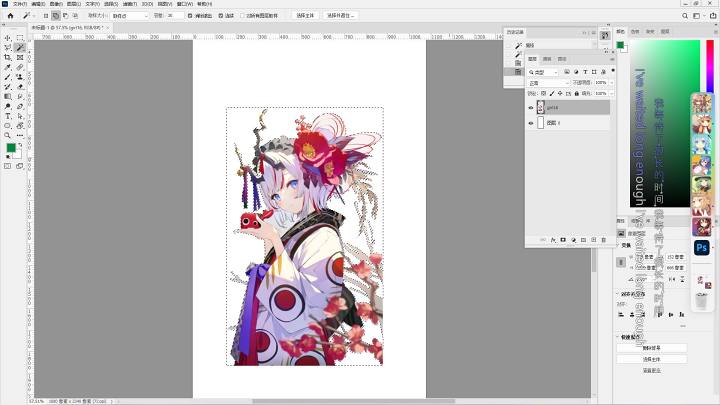Choose Intersect with Selection mode

[75, 16]
